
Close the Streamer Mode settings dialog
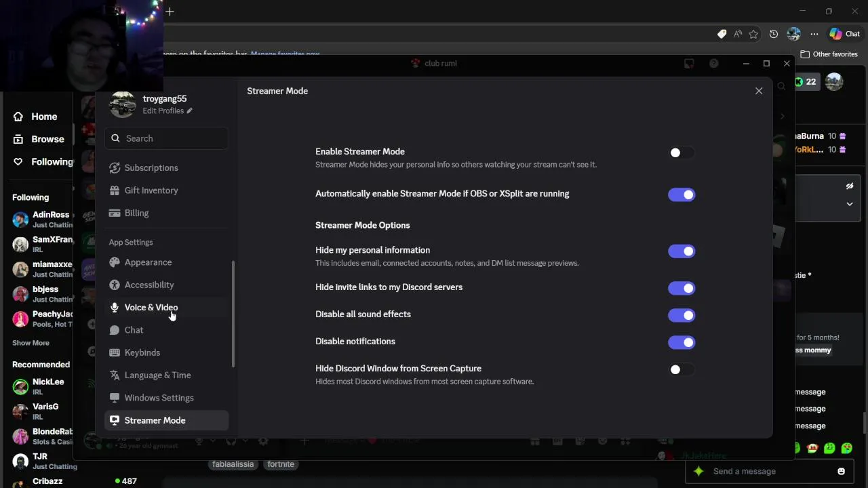[x=759, y=91]
